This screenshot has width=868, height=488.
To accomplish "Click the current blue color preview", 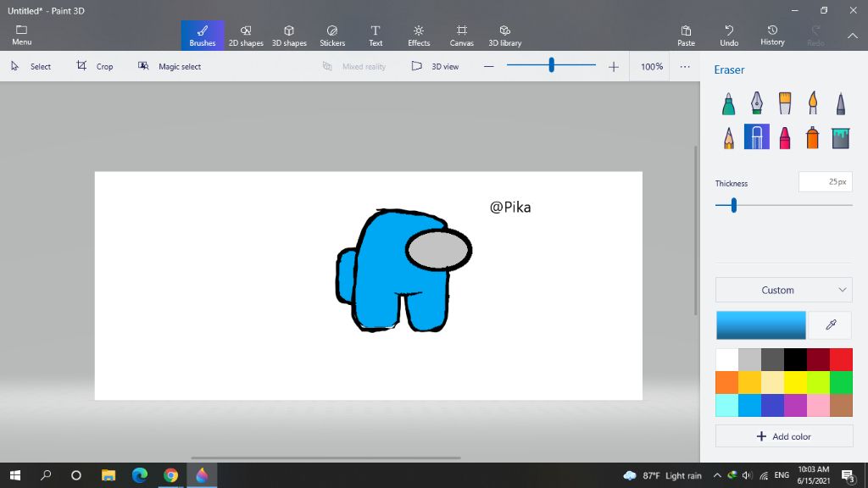I will click(x=760, y=324).
